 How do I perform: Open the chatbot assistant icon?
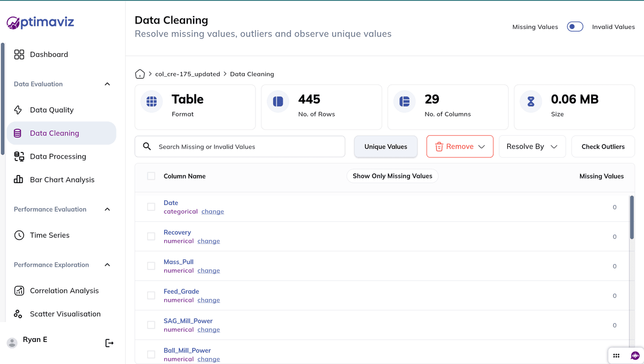pyautogui.click(x=635, y=355)
